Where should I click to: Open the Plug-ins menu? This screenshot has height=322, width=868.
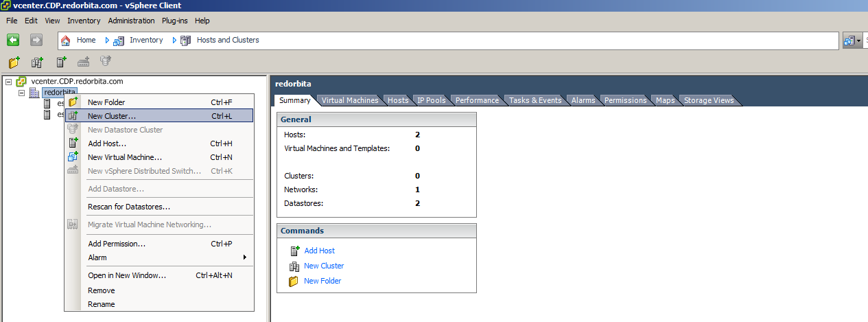(175, 21)
